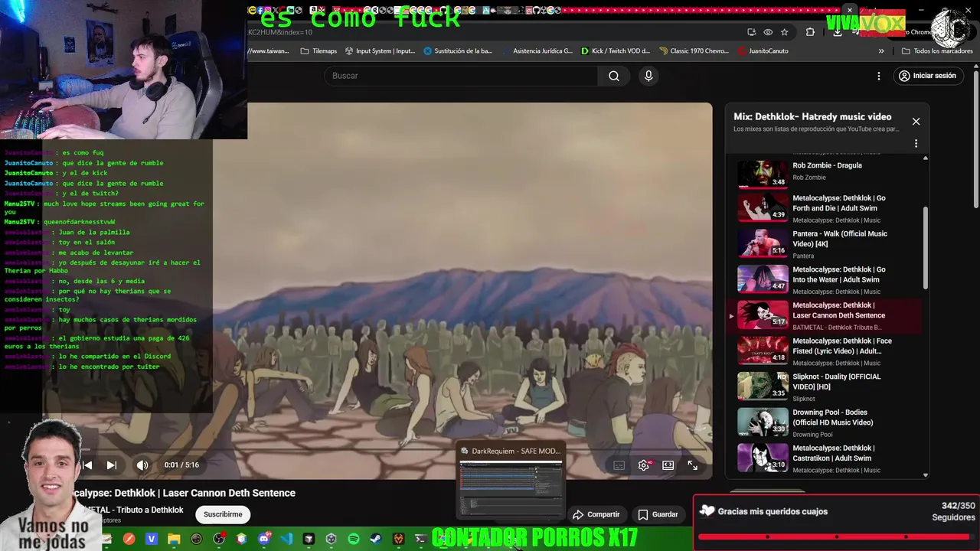
Task: Click the DarkRequiem - SAFE MODE window preview
Action: click(x=511, y=482)
